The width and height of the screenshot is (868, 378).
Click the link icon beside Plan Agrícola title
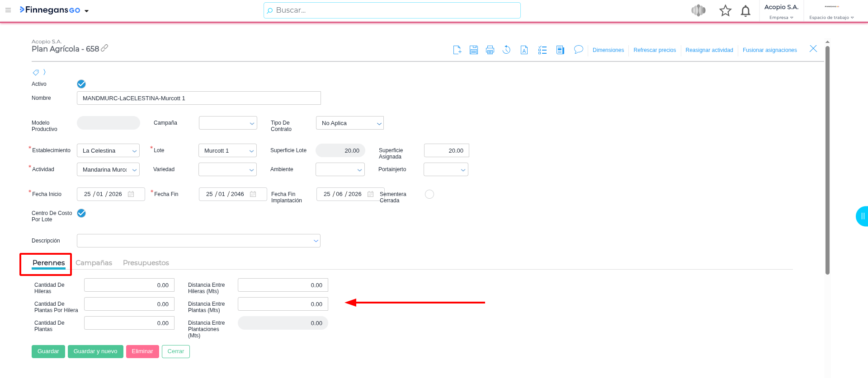click(x=104, y=48)
